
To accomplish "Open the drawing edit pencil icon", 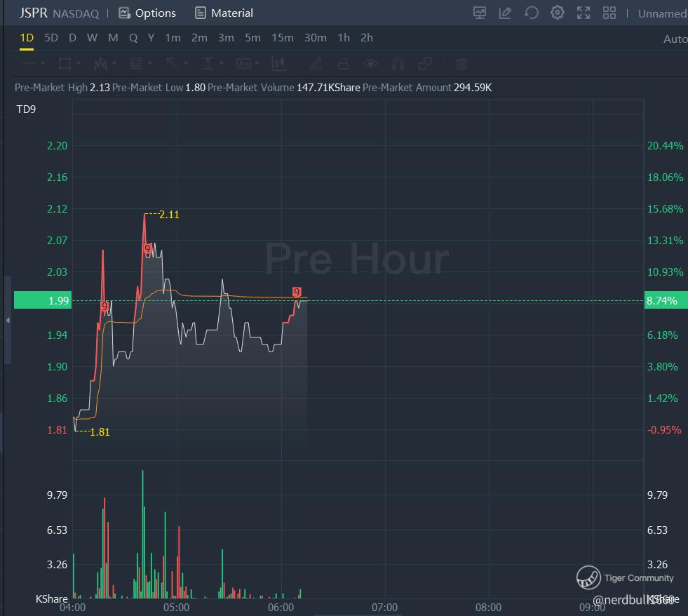I will point(505,13).
